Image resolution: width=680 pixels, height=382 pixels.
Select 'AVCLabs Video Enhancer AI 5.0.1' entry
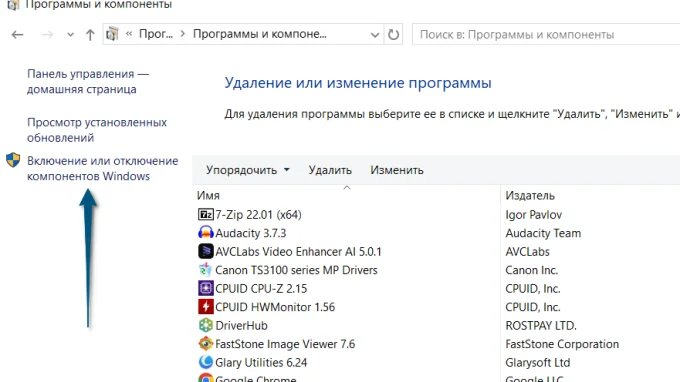[298, 251]
